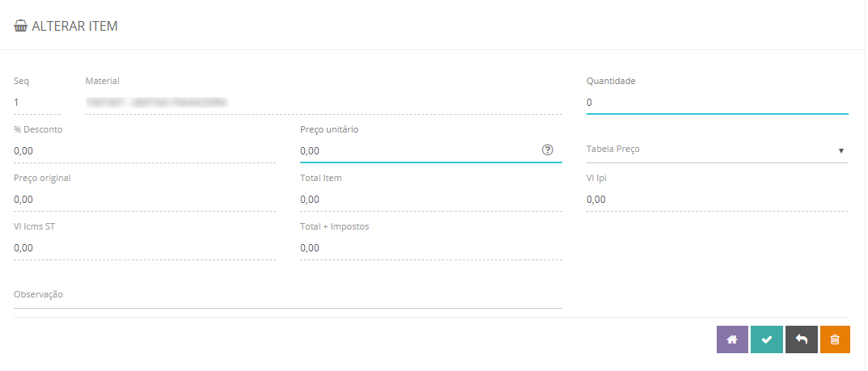Click the Total Item field
868x371 pixels.
pyautogui.click(x=430, y=200)
